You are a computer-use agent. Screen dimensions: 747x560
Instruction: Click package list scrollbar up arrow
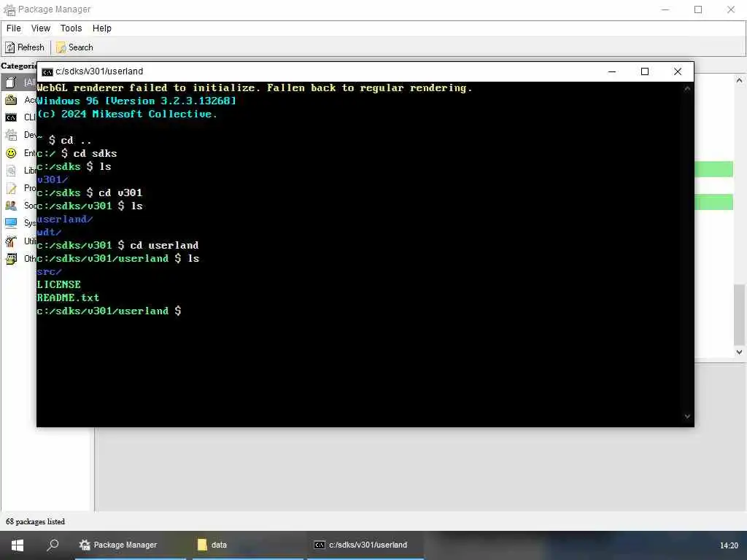739,80
